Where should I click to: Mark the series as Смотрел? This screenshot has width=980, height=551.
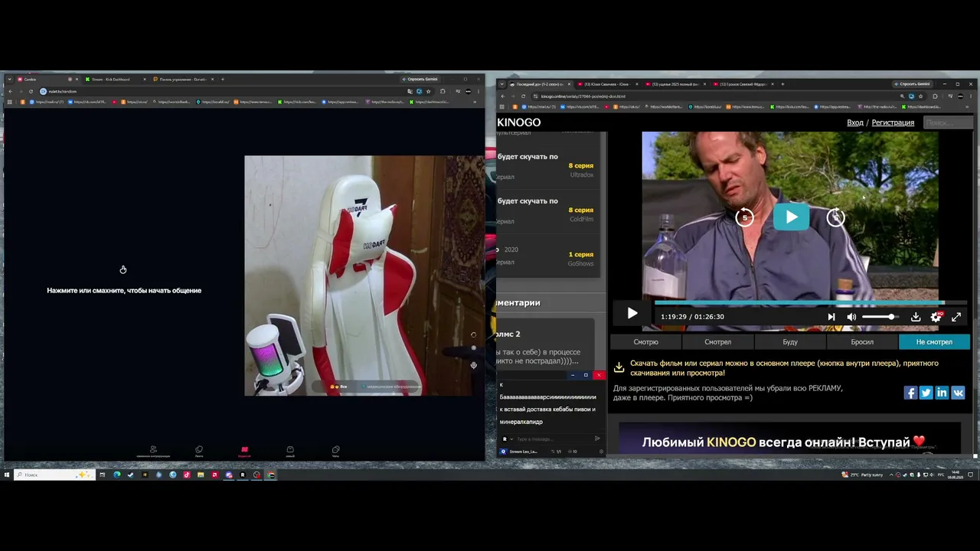[x=717, y=342]
